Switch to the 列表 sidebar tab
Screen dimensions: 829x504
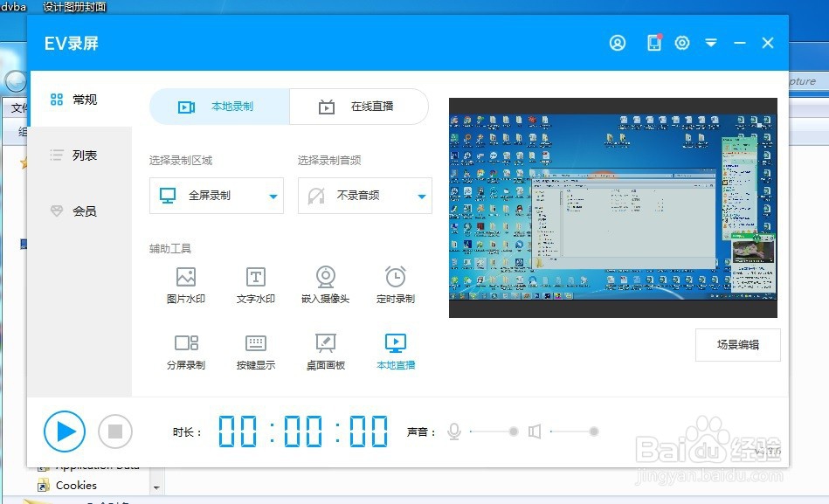pos(81,155)
